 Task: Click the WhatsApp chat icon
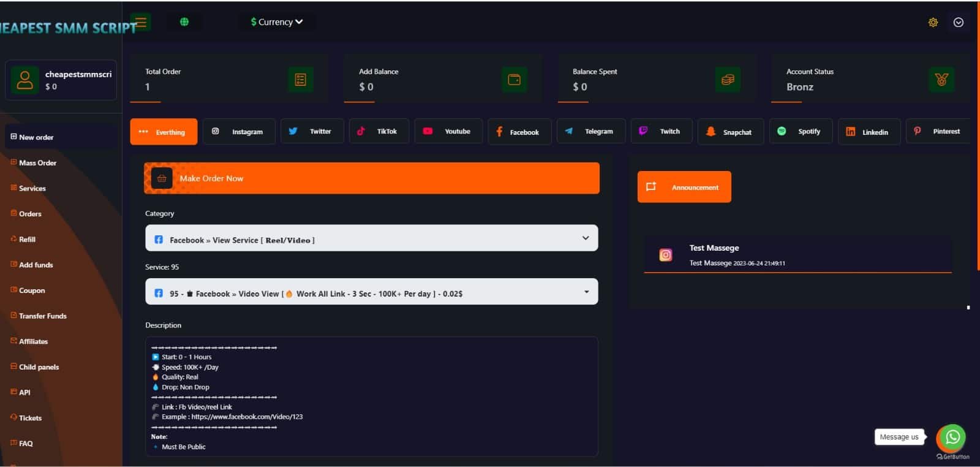tap(952, 437)
